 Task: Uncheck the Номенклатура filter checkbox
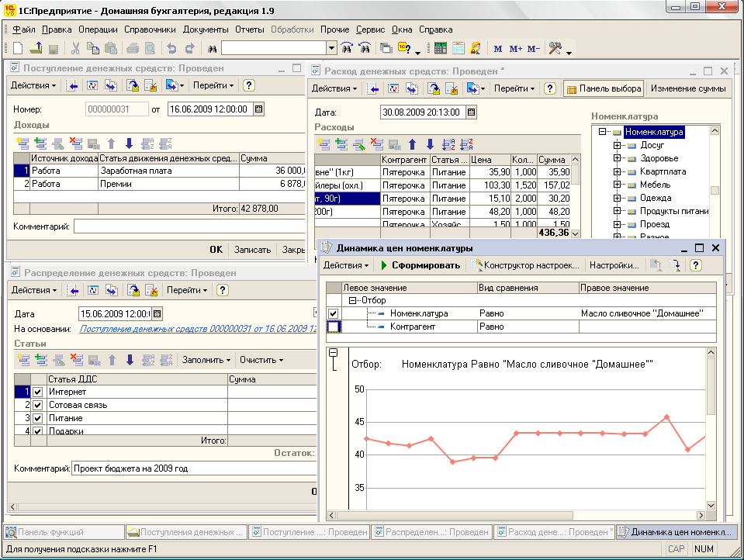333,313
